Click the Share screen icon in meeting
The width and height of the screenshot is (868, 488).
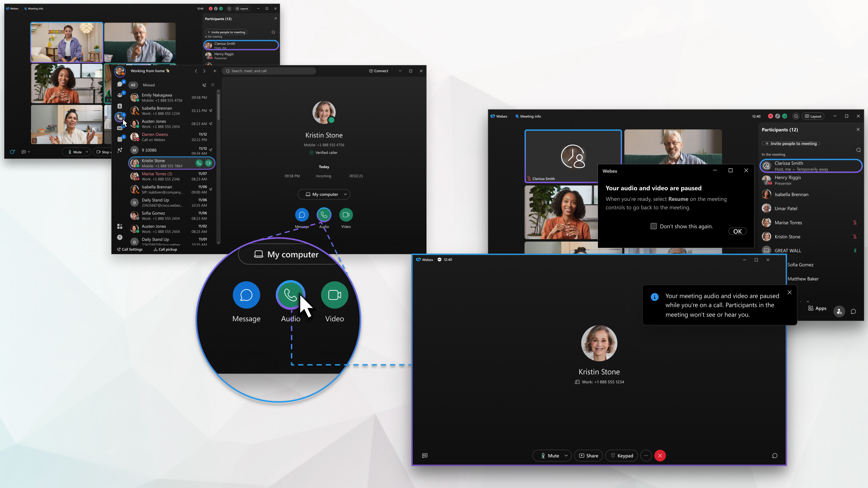click(x=588, y=455)
